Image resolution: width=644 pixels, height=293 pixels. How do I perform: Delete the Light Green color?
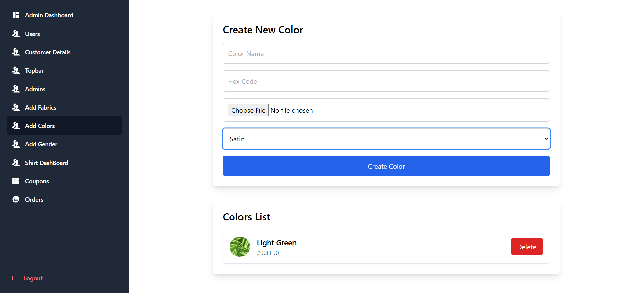tap(526, 247)
